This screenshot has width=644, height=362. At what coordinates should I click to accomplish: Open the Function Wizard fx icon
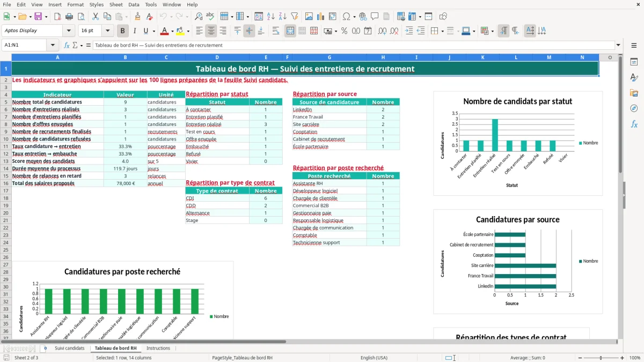pyautogui.click(x=67, y=46)
